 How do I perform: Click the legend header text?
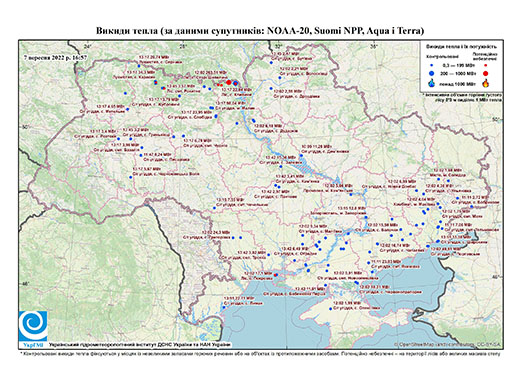click(x=462, y=46)
